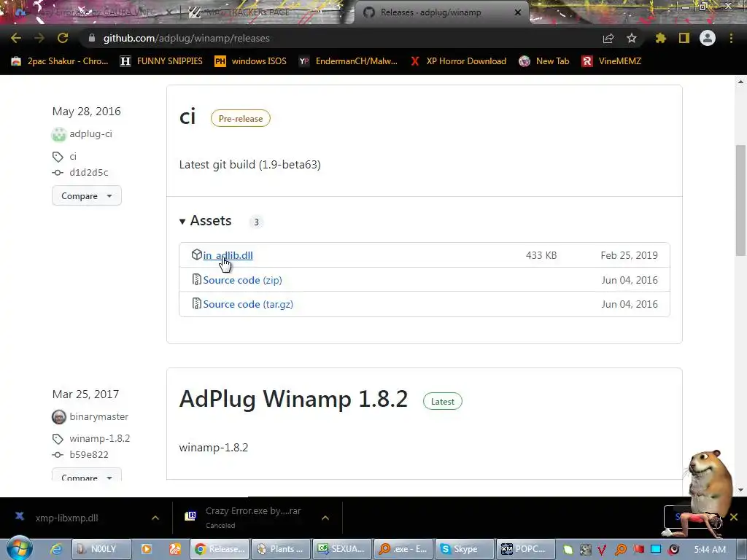Screen dimensions: 747x560
Task: Open the extensions puzzle icon
Action: tap(660, 38)
